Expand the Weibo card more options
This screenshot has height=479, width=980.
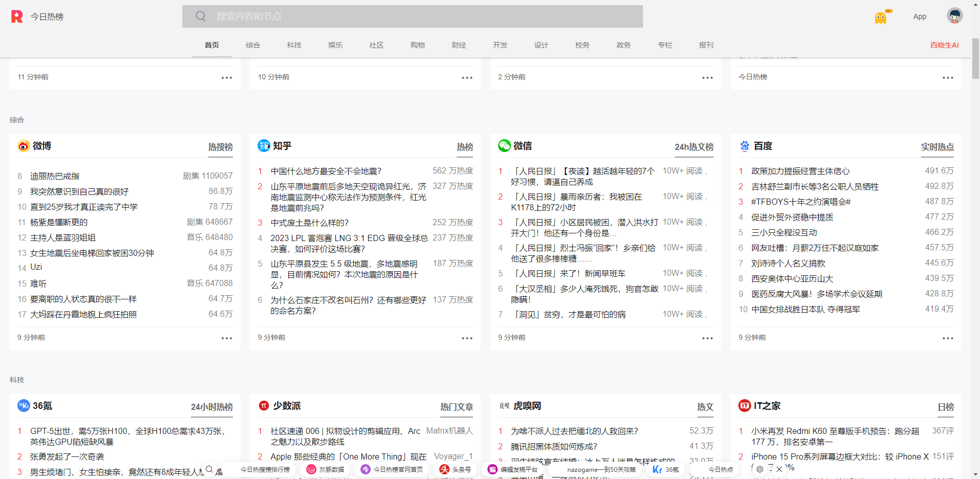226,338
